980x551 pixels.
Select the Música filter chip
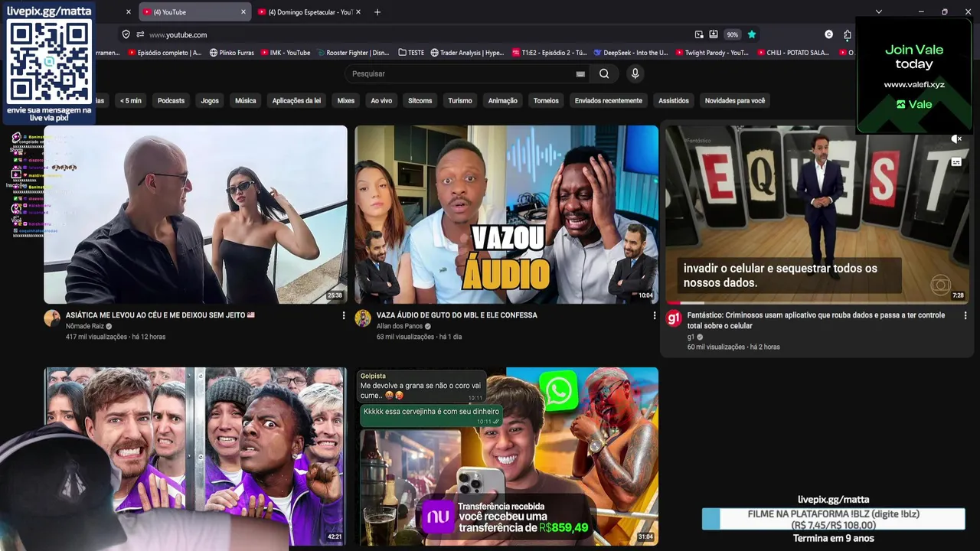pyautogui.click(x=246, y=100)
